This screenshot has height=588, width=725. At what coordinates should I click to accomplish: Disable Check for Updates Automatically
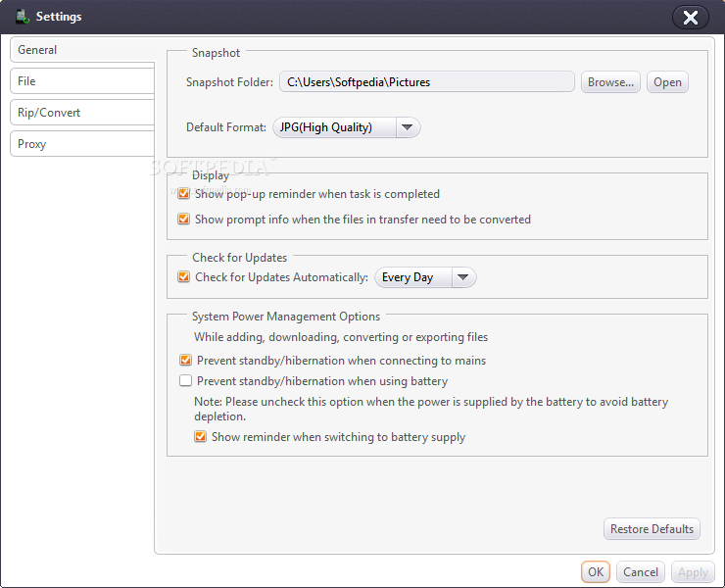pyautogui.click(x=183, y=276)
